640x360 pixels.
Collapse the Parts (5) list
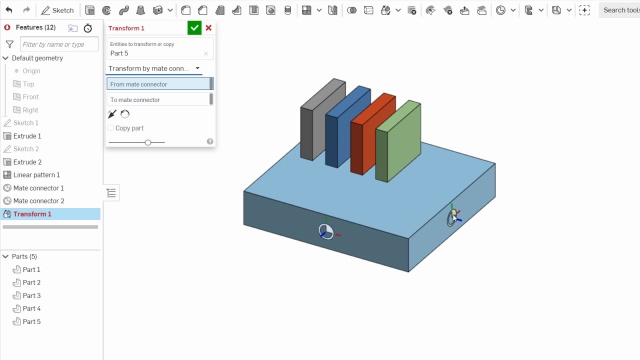tap(6, 257)
